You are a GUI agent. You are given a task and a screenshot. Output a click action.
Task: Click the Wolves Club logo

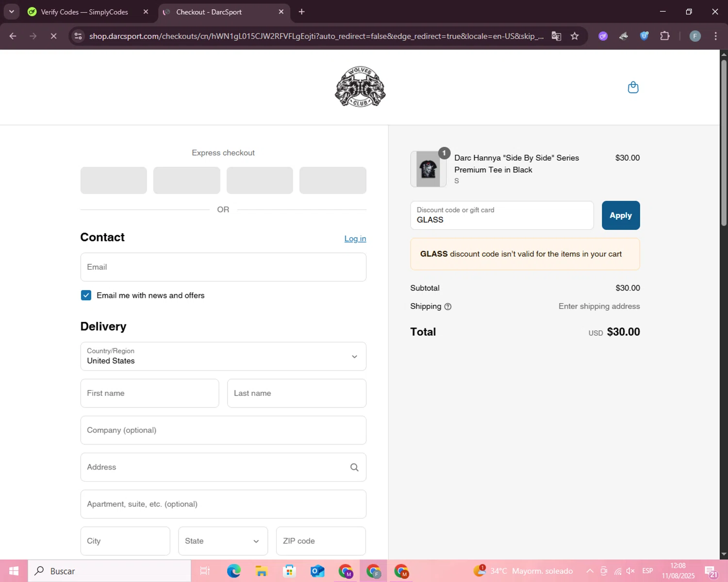360,87
